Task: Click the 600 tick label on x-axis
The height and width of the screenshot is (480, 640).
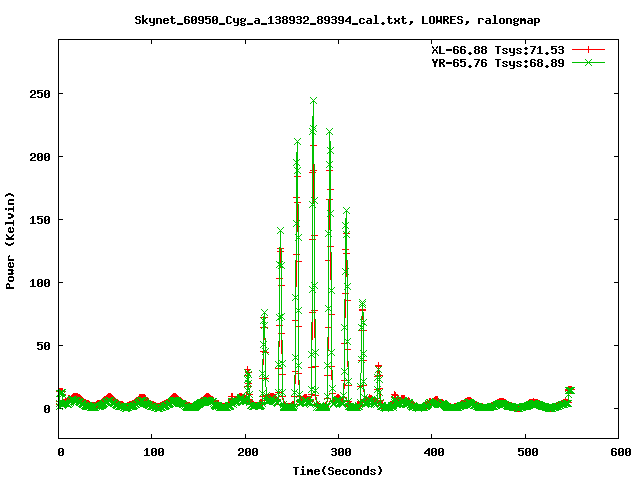Action: click(619, 452)
